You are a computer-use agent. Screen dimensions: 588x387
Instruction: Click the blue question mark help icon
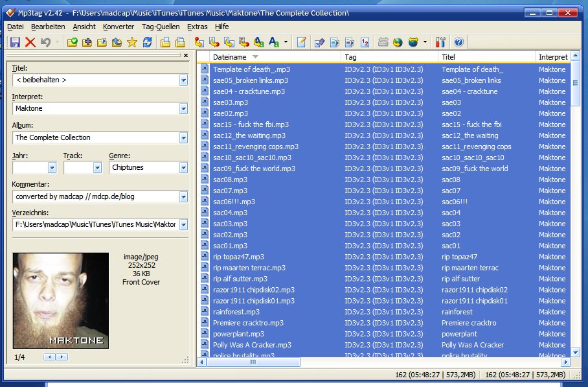[458, 42]
